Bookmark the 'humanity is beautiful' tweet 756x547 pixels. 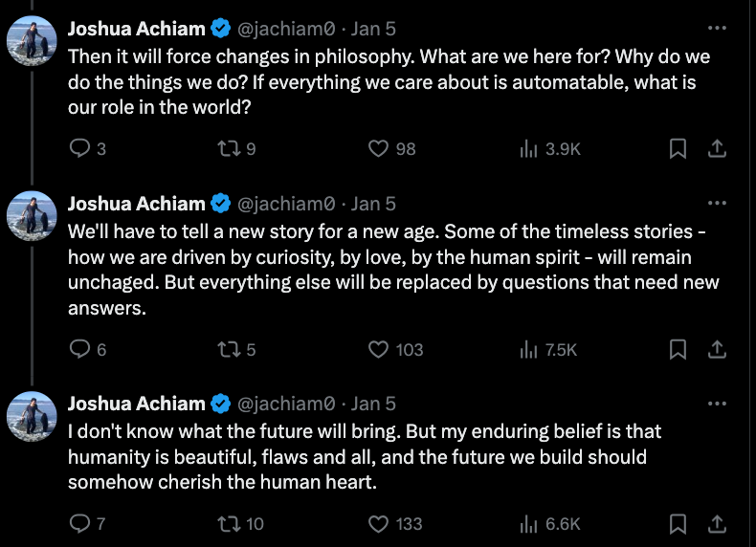tap(678, 523)
